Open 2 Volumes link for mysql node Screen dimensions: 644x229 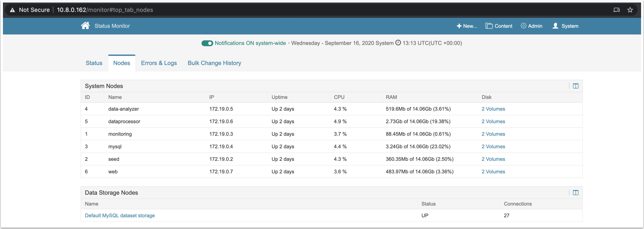[x=493, y=147]
